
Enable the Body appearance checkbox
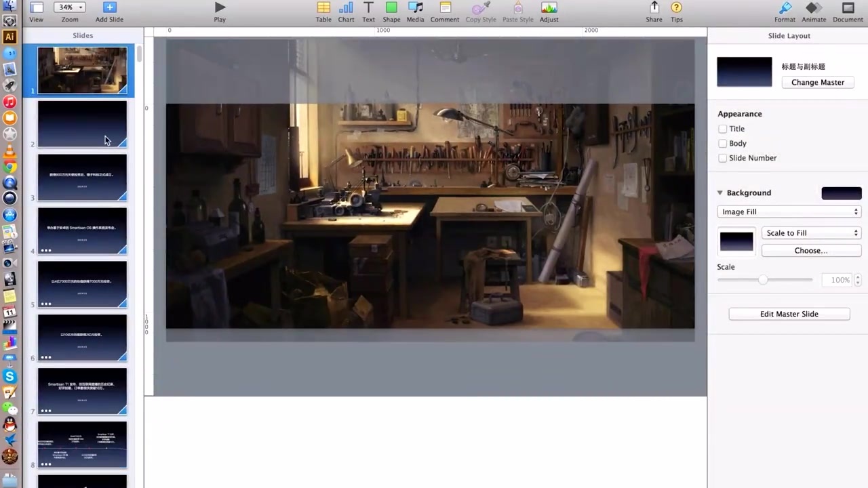[723, 144]
